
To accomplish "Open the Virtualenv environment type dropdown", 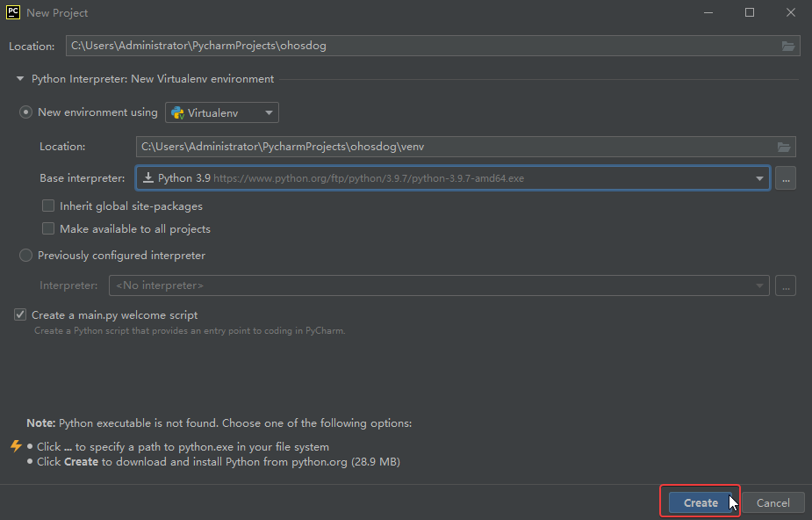I will tap(221, 112).
